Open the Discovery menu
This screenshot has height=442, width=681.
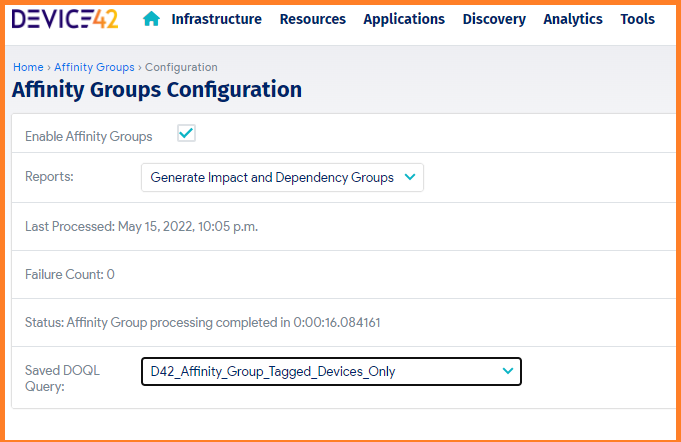[x=494, y=19]
